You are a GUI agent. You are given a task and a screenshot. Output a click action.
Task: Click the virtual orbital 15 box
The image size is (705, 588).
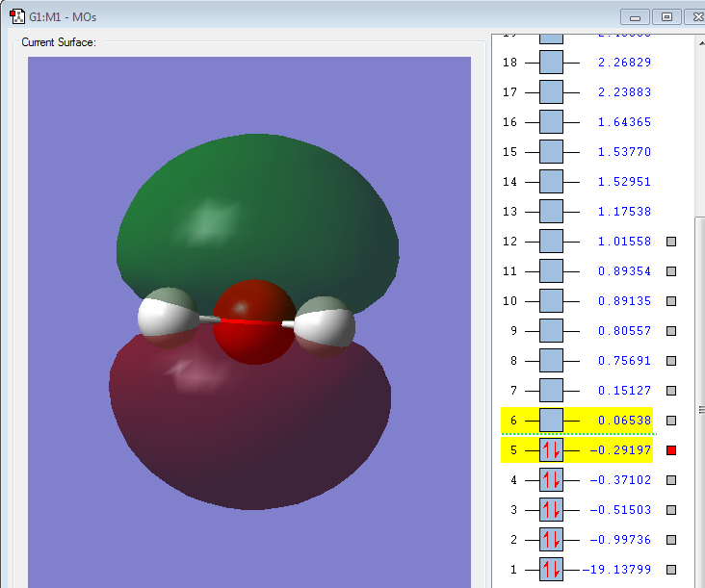(551, 152)
